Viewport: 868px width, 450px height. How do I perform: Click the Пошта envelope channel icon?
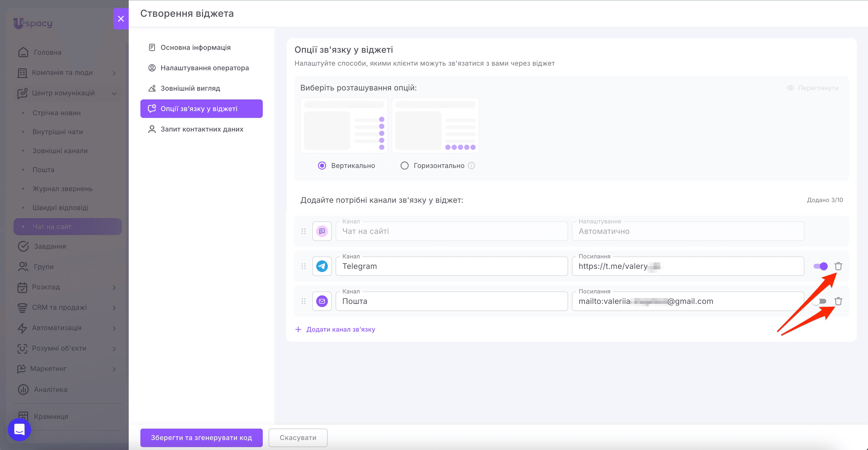322,301
